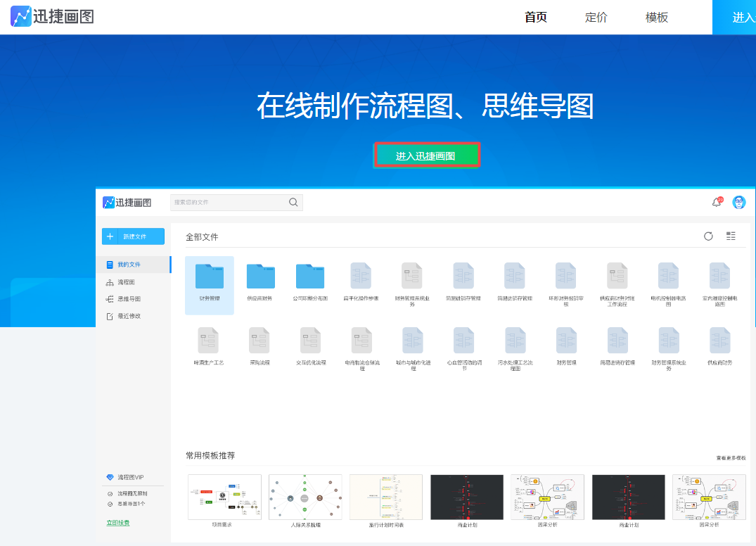Click the 全部文件 heading text
Screen dimensions: 756x546
coord(202,237)
